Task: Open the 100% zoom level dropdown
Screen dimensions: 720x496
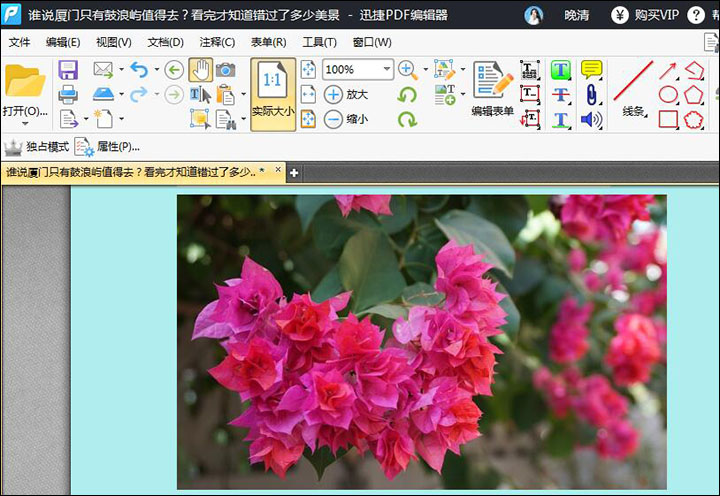Action: [x=386, y=70]
